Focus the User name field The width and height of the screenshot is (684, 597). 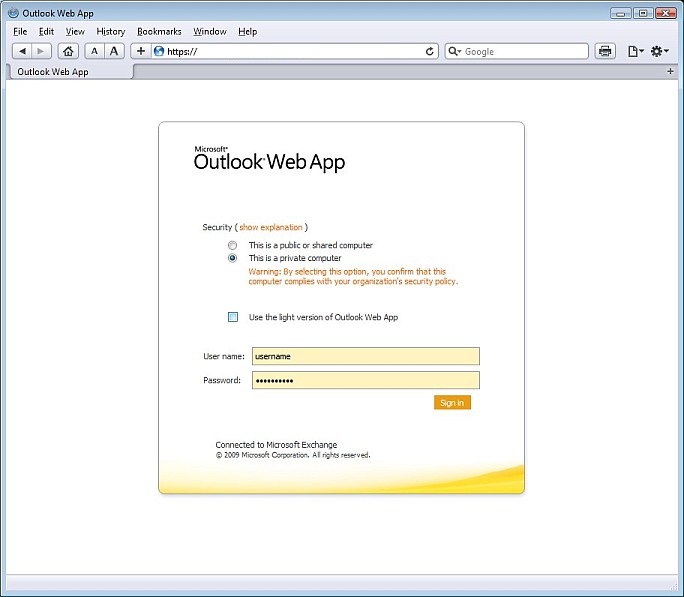pyautogui.click(x=366, y=356)
